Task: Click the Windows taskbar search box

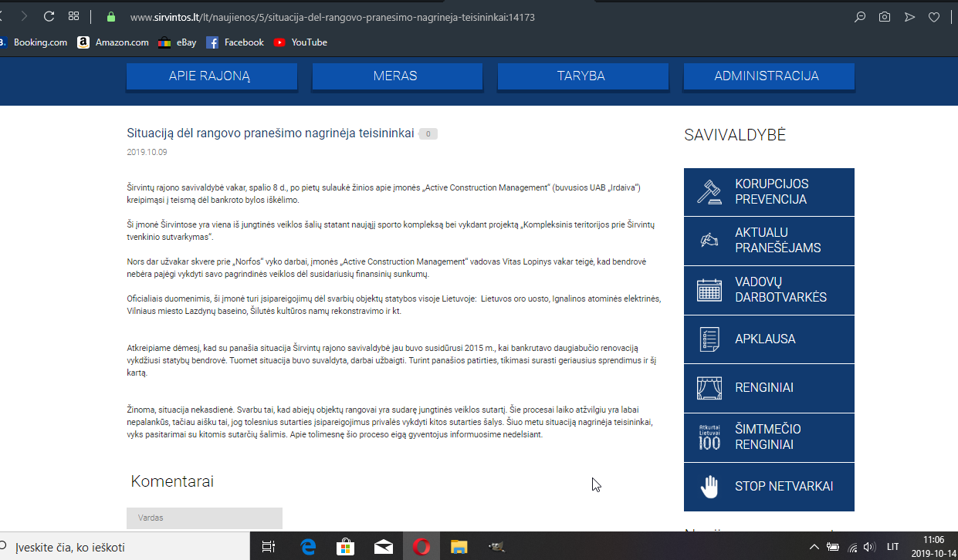Action: (x=127, y=547)
